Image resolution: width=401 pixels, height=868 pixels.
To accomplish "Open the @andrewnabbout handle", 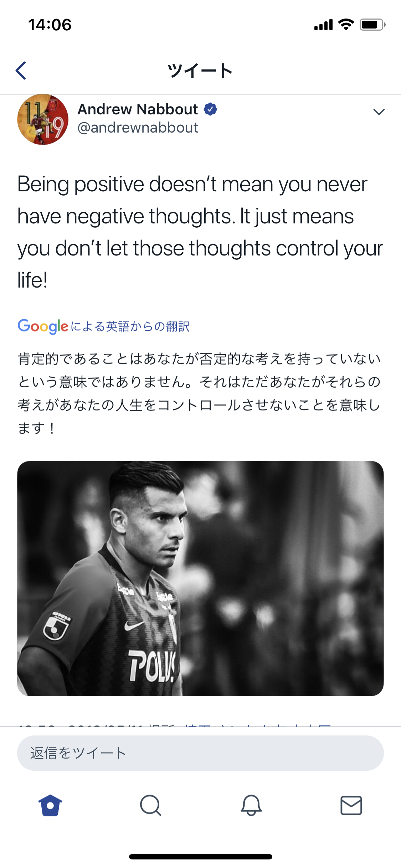I will pos(138,128).
